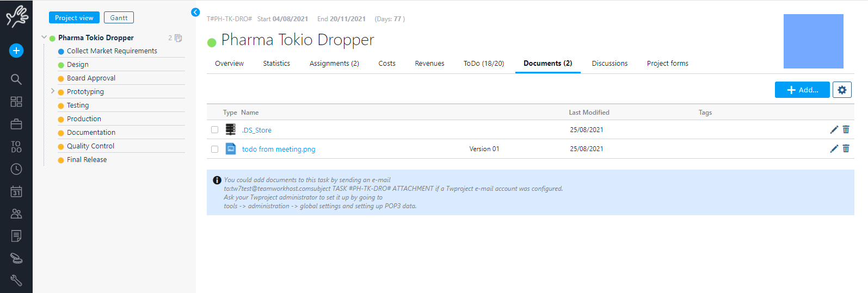Collapse the Pharma Tokio Dropper tree
Image resolution: width=868 pixels, height=293 pixels.
[44, 38]
